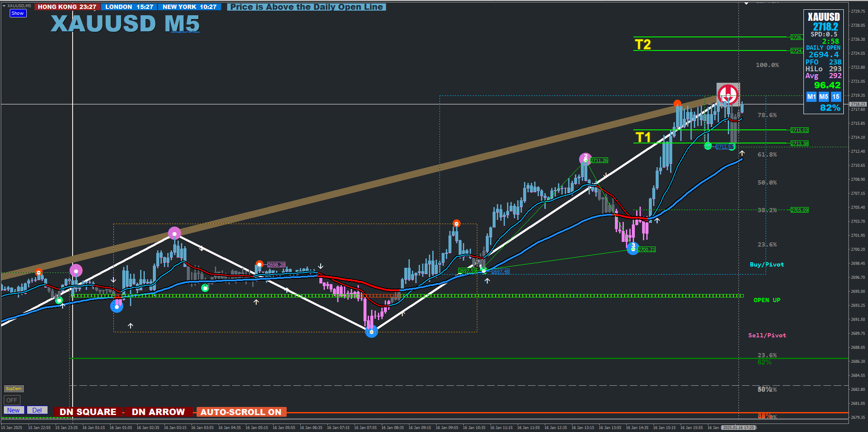Screen dimensions: 868x432
Task: Switch to the M1 timeframe
Action: [811, 97]
